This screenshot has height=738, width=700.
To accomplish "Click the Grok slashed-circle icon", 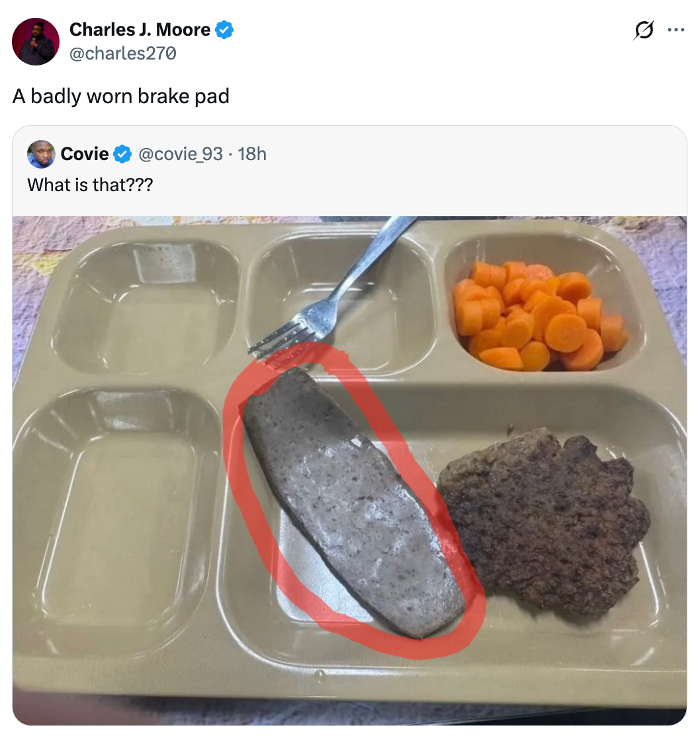I will point(642,31).
